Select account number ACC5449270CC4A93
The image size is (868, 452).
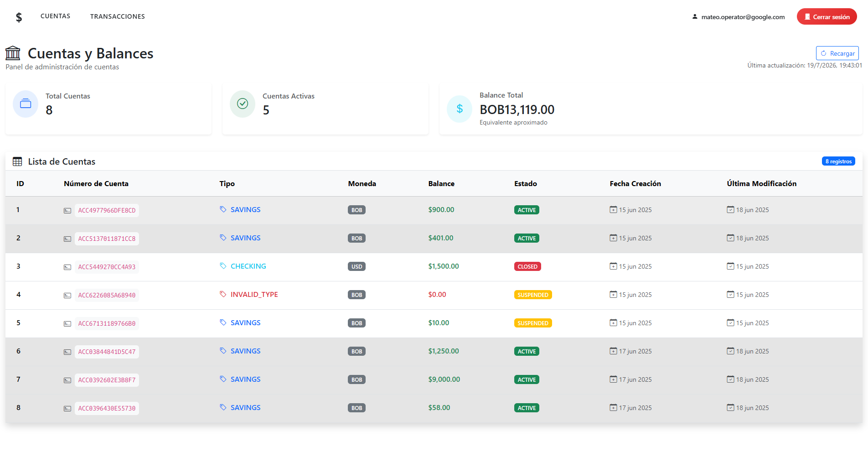pyautogui.click(x=107, y=267)
